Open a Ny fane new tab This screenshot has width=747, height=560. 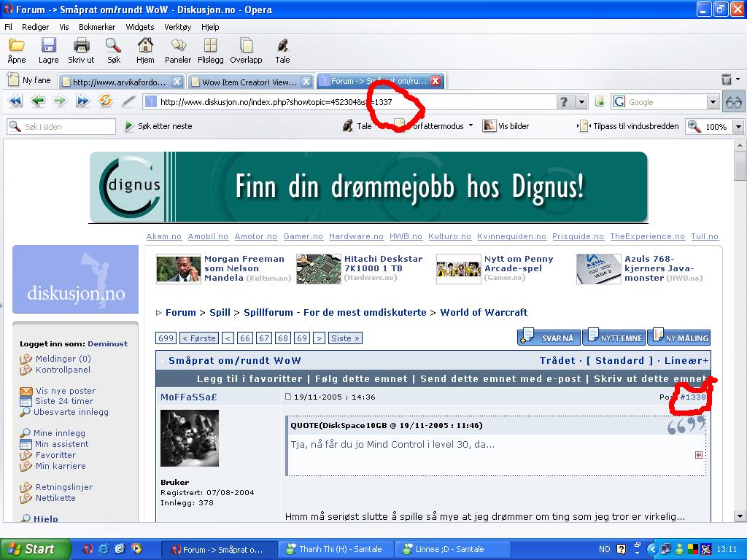[29, 80]
